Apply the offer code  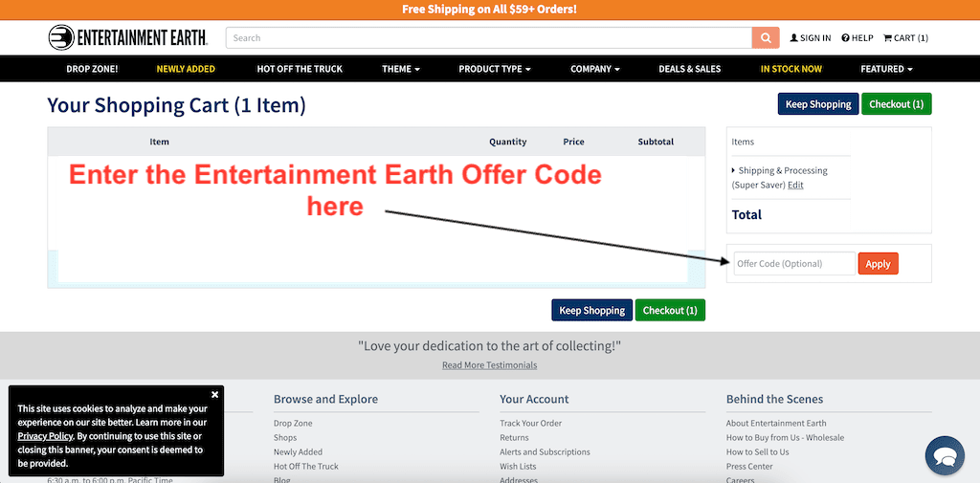(x=879, y=264)
